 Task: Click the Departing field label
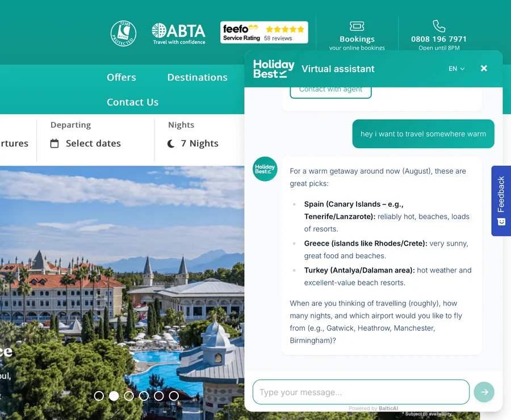pyautogui.click(x=71, y=125)
